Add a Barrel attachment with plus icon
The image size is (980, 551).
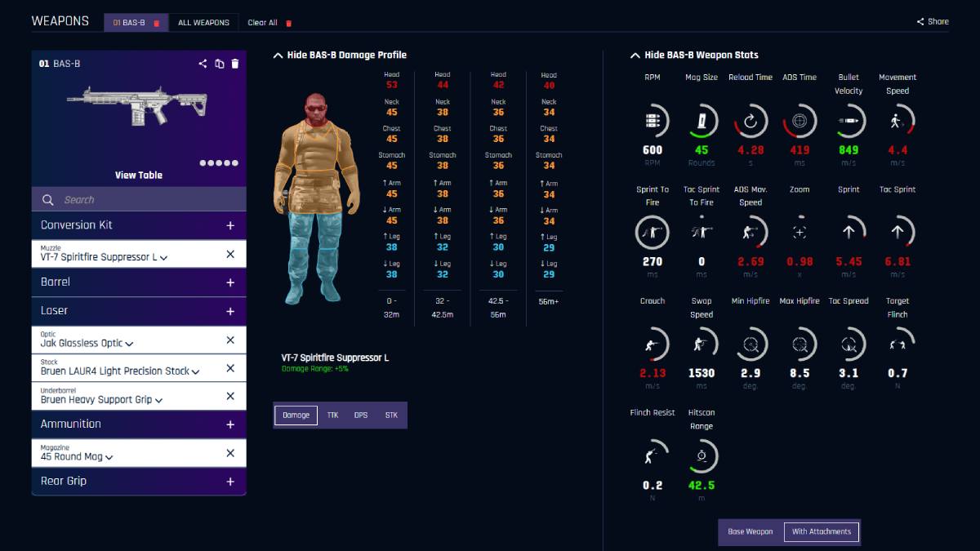click(x=229, y=282)
